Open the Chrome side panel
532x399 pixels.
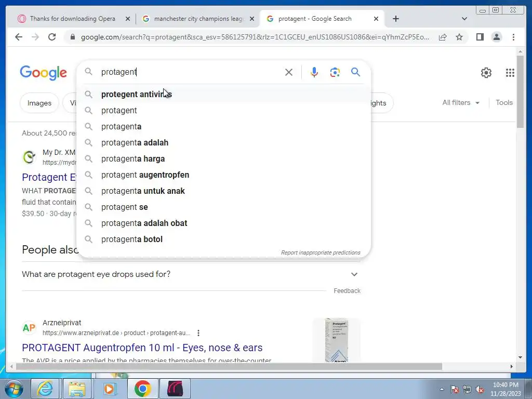pyautogui.click(x=480, y=37)
